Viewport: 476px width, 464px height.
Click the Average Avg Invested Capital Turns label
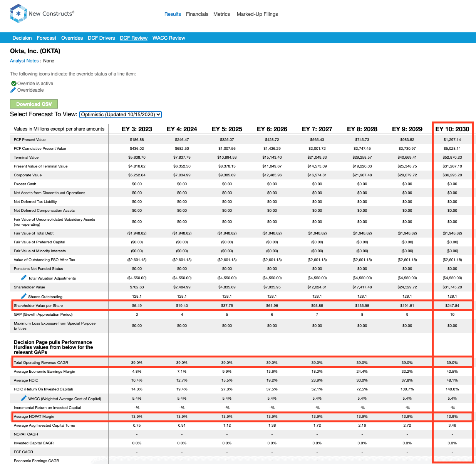pyautogui.click(x=44, y=425)
